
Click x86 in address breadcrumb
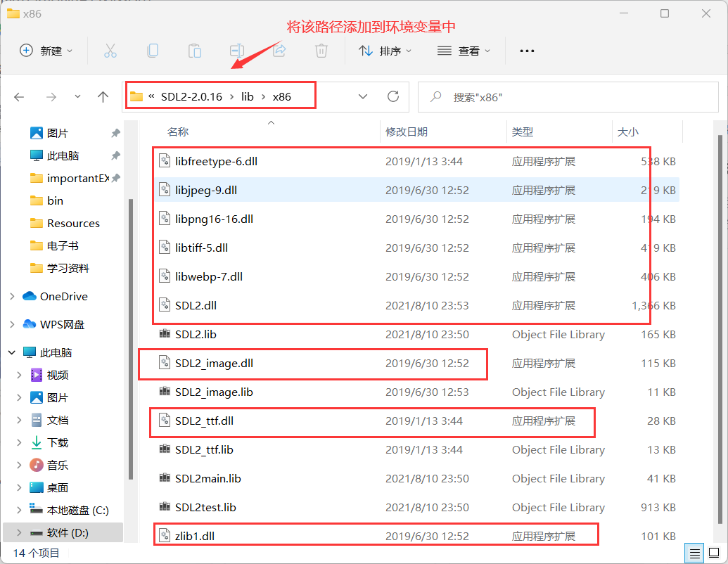tap(282, 96)
